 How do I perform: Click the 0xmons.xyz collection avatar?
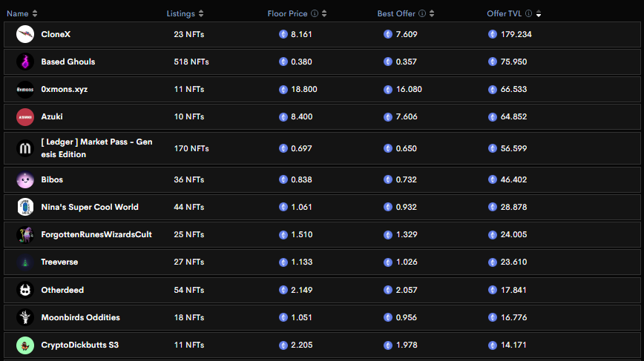tap(25, 89)
